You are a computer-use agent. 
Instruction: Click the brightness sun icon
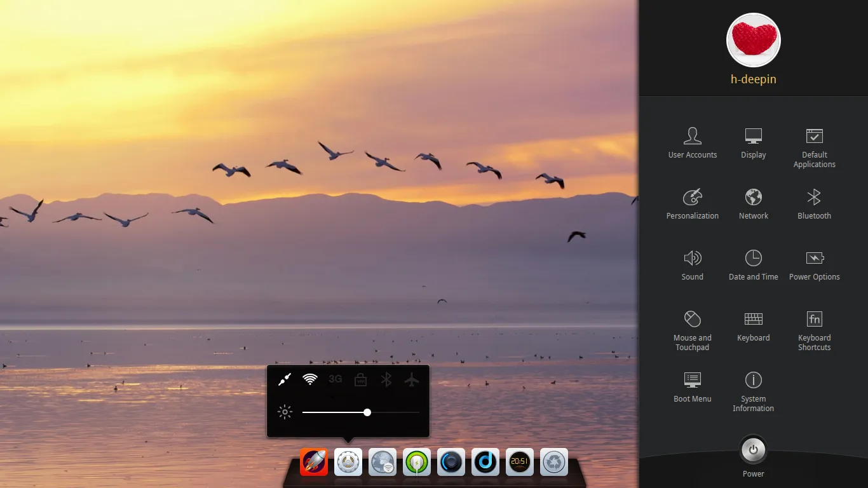285,412
